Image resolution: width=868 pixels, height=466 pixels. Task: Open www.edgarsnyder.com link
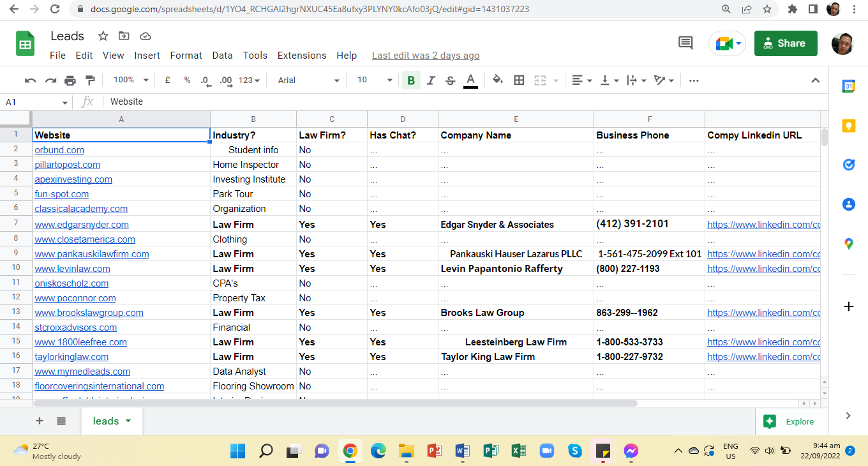(x=82, y=225)
